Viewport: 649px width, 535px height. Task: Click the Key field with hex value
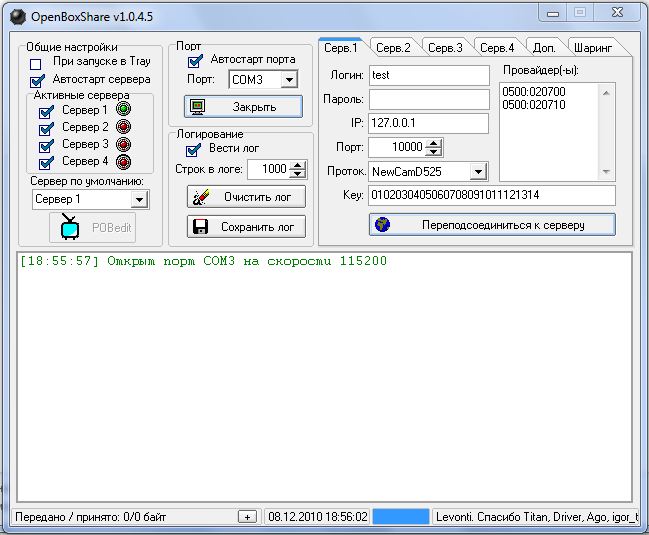tap(492, 195)
